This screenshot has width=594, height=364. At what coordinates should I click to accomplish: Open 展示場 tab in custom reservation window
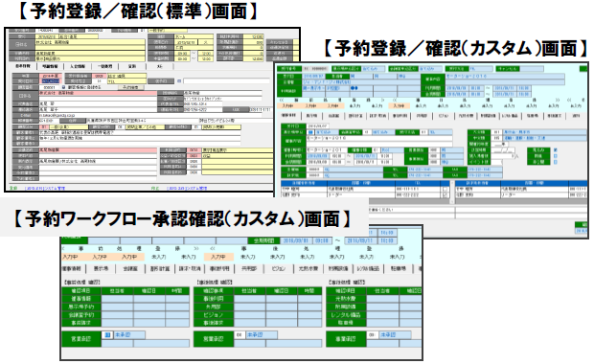(x=311, y=116)
